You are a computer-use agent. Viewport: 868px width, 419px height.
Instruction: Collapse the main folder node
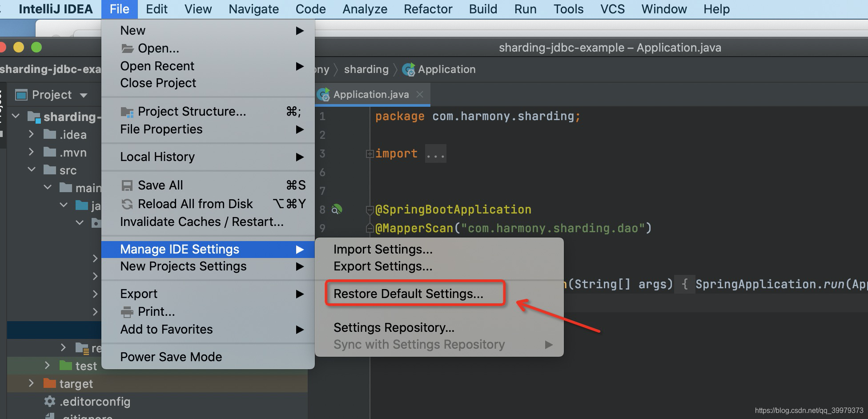[x=48, y=187]
